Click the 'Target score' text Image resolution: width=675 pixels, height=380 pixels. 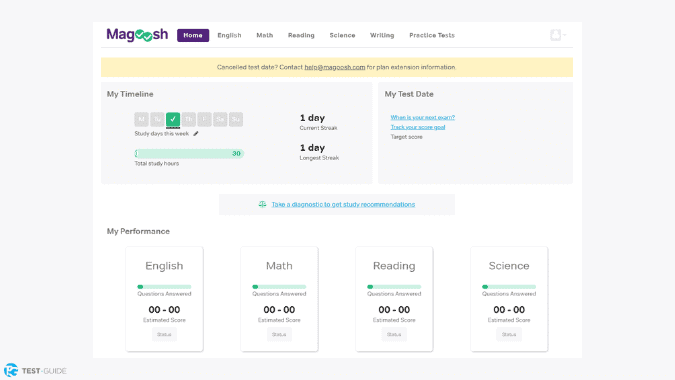click(406, 137)
